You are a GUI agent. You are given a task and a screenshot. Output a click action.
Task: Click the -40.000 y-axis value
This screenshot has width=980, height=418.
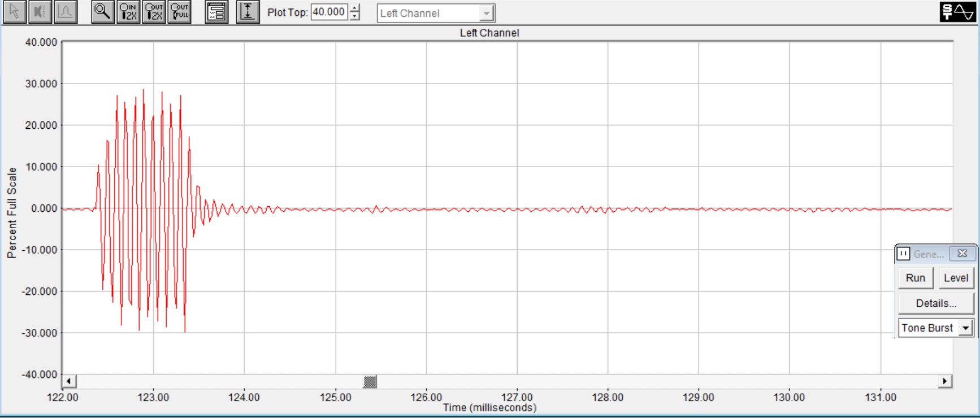[x=40, y=375]
